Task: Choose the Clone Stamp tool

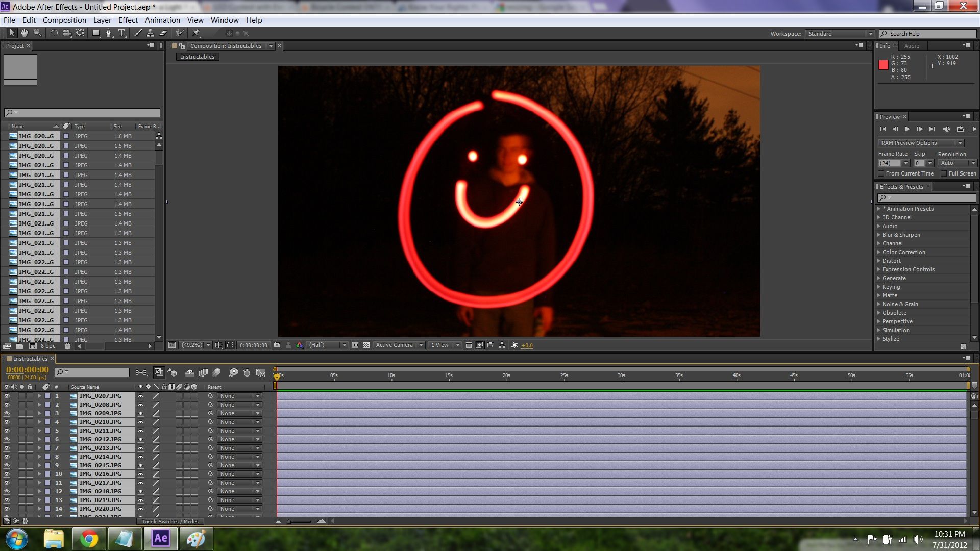Action: (x=150, y=33)
